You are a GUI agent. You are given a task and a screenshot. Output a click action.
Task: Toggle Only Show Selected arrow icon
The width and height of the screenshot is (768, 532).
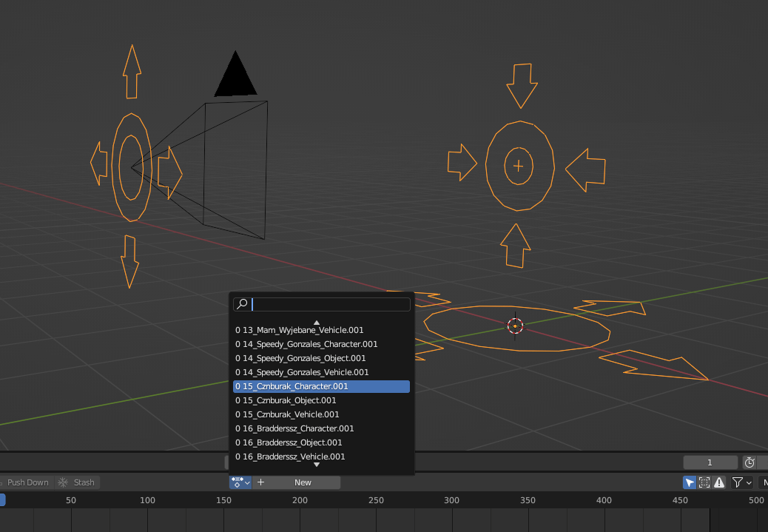[x=690, y=482]
